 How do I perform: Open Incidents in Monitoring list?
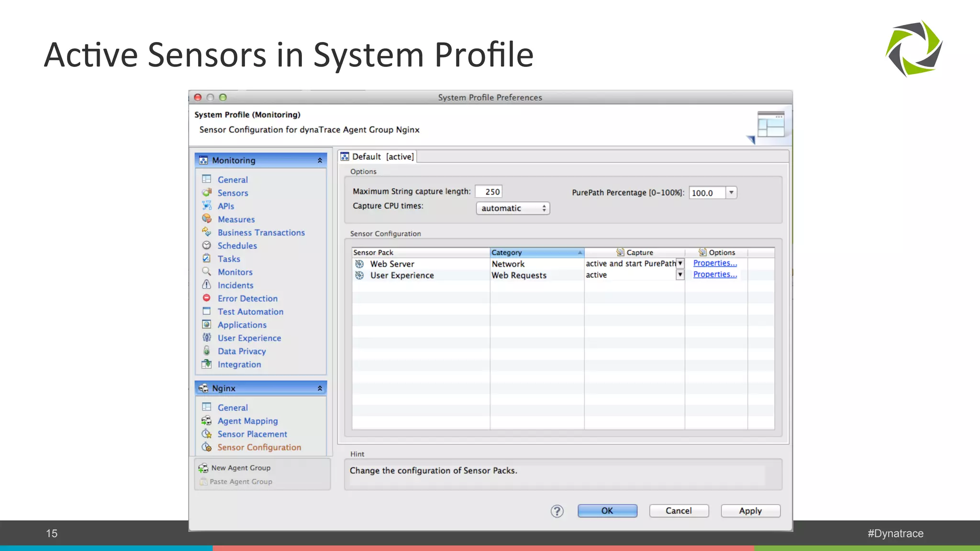coord(235,286)
